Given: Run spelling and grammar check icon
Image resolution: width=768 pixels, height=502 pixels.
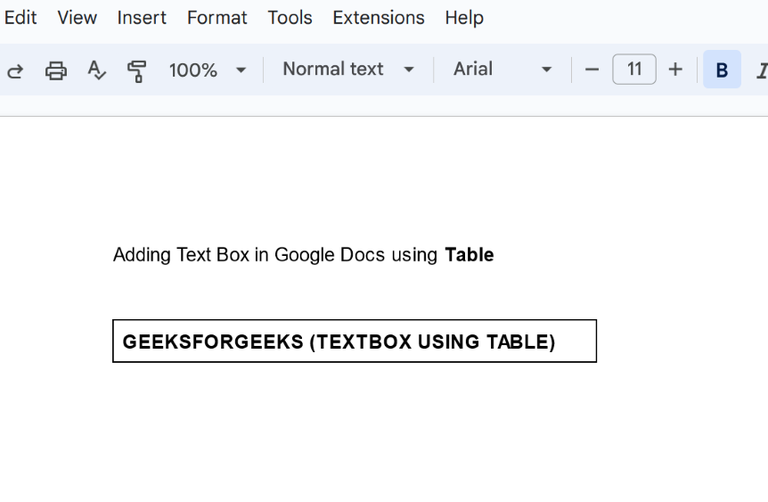Looking at the screenshot, I should point(96,71).
